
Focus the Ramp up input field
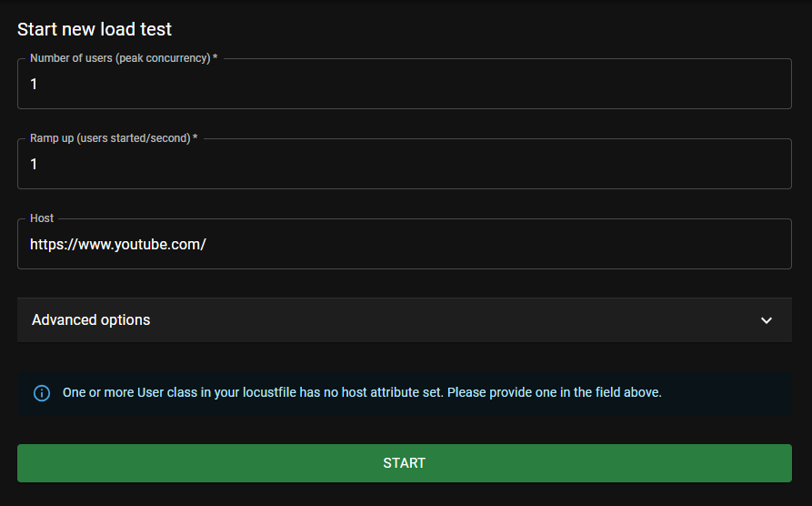click(404, 164)
